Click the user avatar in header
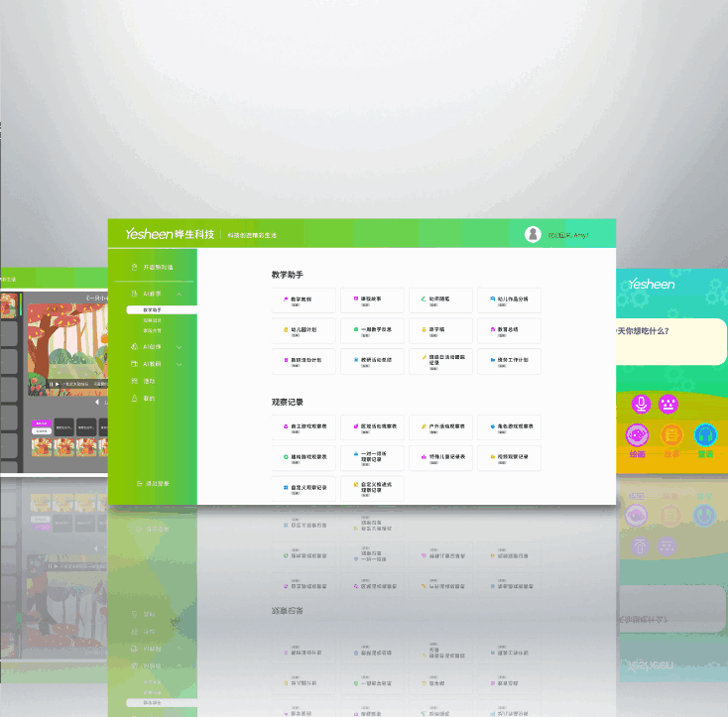Screen dimensions: 728x717 tap(533, 234)
